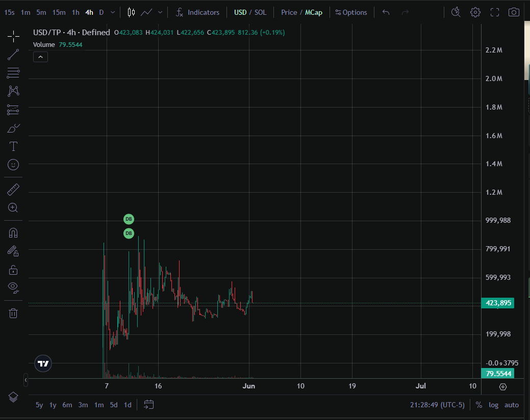Set date range to 6m
The image size is (530, 420).
tap(67, 405)
